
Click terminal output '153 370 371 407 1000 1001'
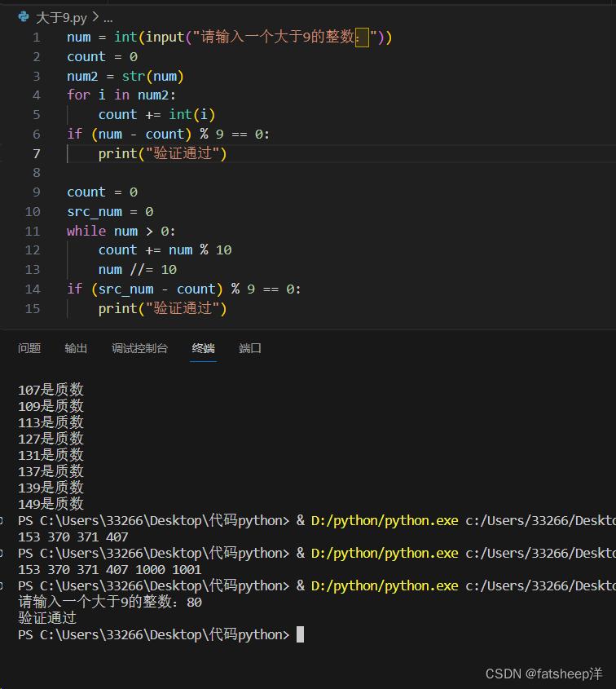pyautogui.click(x=110, y=569)
